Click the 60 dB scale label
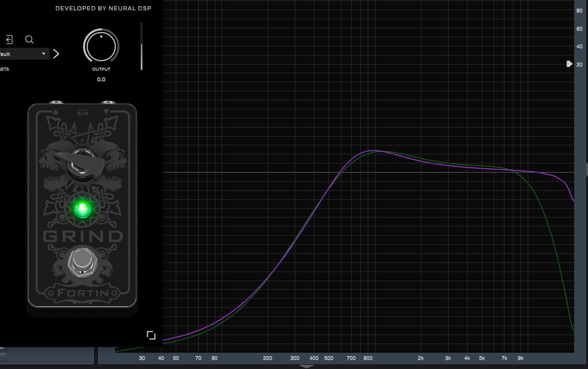Viewport: 588px width, 369px height. pyautogui.click(x=579, y=29)
